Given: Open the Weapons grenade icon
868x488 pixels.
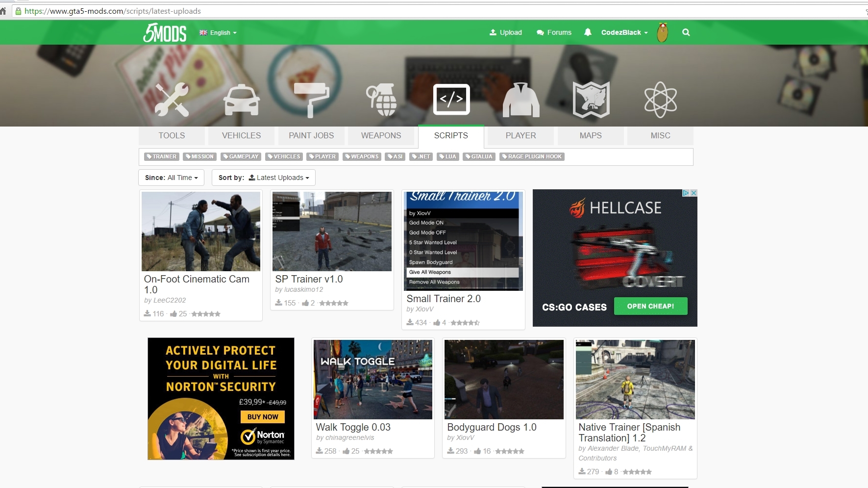Looking at the screenshot, I should 381,100.
